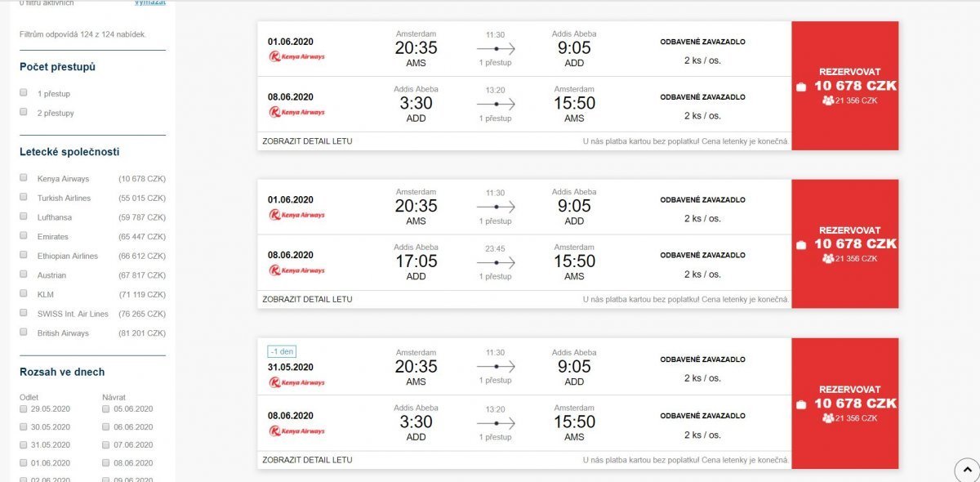
Task: Click the "-1 den" badge on third offer
Action: tap(282, 352)
